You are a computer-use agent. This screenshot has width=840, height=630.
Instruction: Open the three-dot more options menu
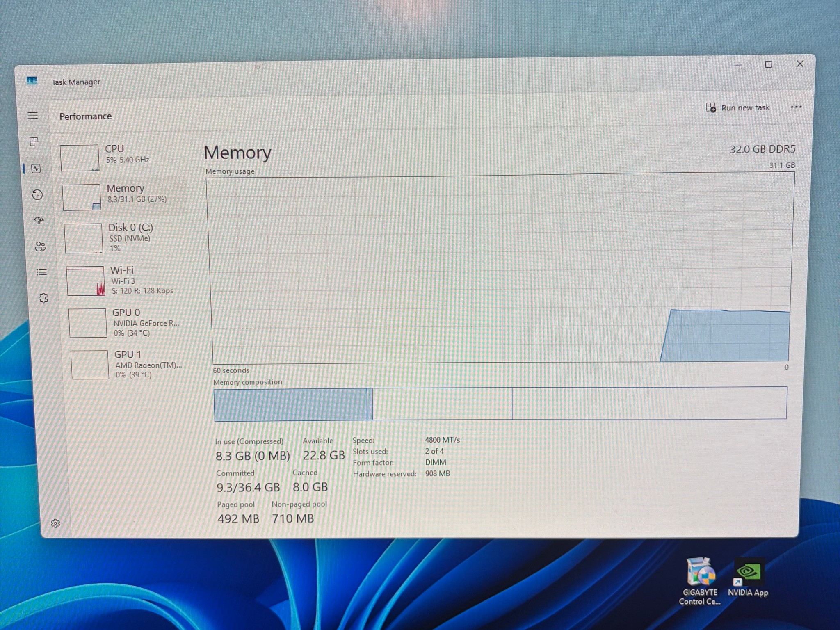coord(796,107)
